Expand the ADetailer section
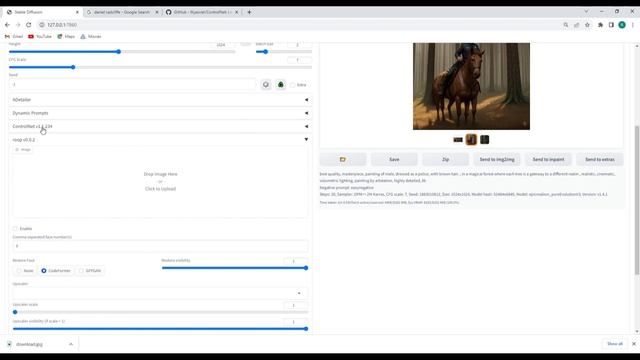This screenshot has height=360, width=640. coord(160,100)
